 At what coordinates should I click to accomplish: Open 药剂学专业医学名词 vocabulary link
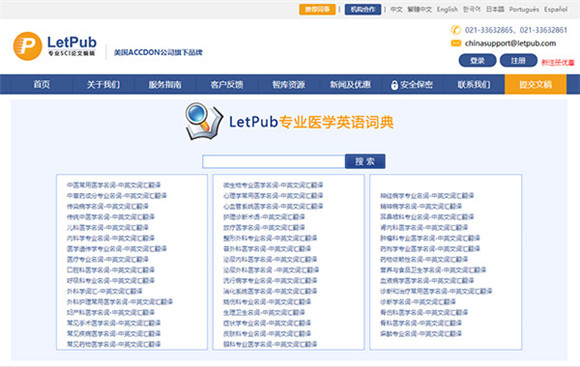430,249
